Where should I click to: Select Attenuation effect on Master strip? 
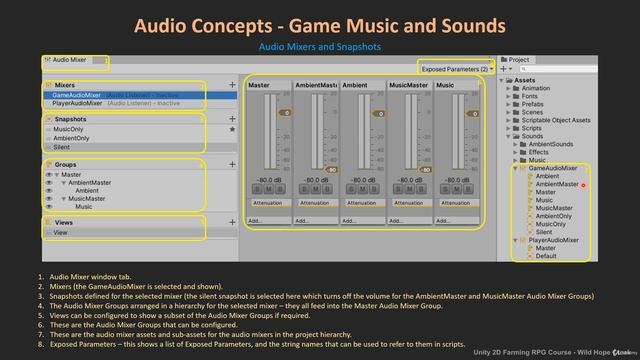269,203
